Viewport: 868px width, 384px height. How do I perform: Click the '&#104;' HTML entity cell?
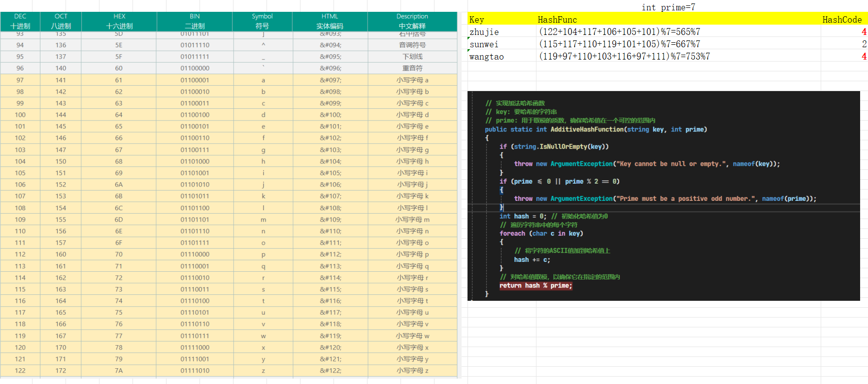click(330, 161)
